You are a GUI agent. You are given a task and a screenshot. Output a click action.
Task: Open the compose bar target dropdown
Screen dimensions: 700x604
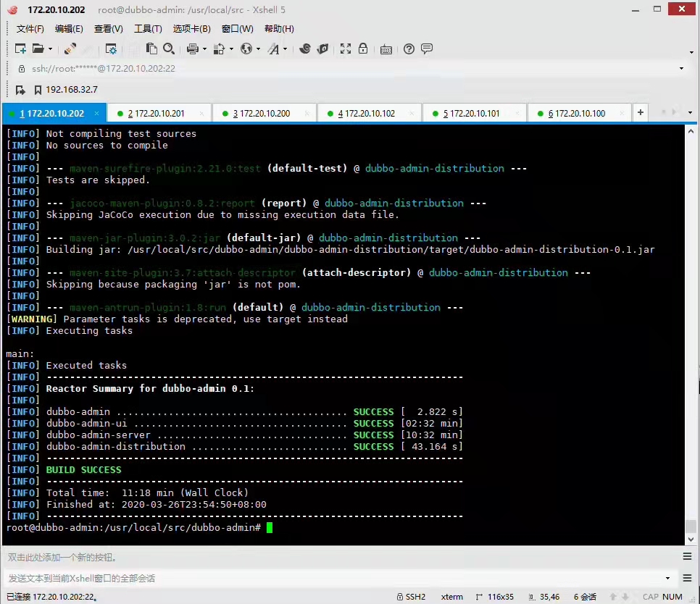668,578
